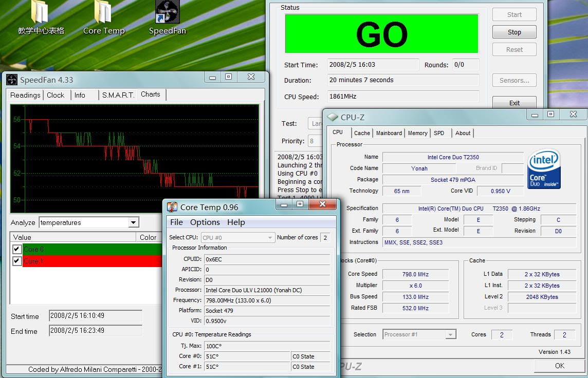Click the Stop button in stress tester

[x=514, y=32]
